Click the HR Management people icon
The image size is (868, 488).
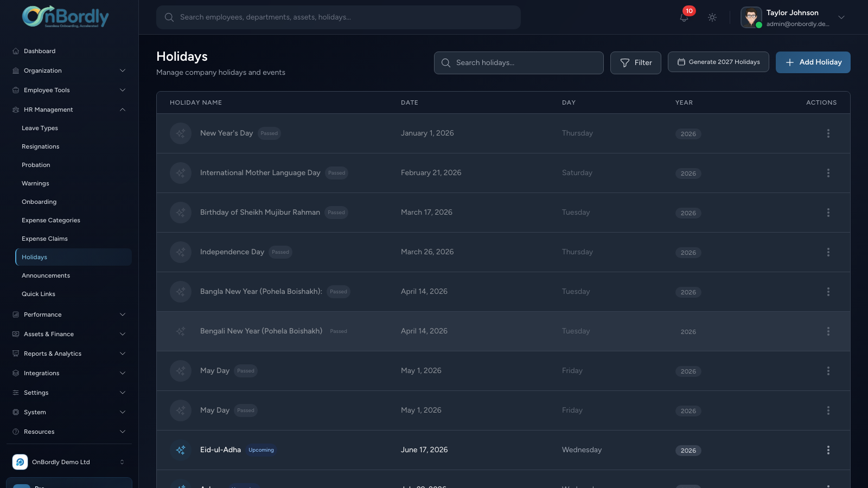pos(16,110)
